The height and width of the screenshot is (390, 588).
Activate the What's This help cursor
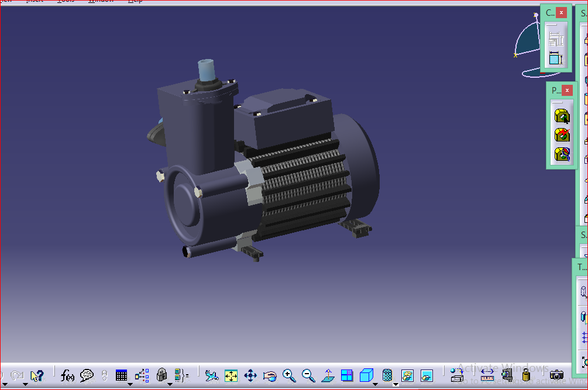coord(37,375)
